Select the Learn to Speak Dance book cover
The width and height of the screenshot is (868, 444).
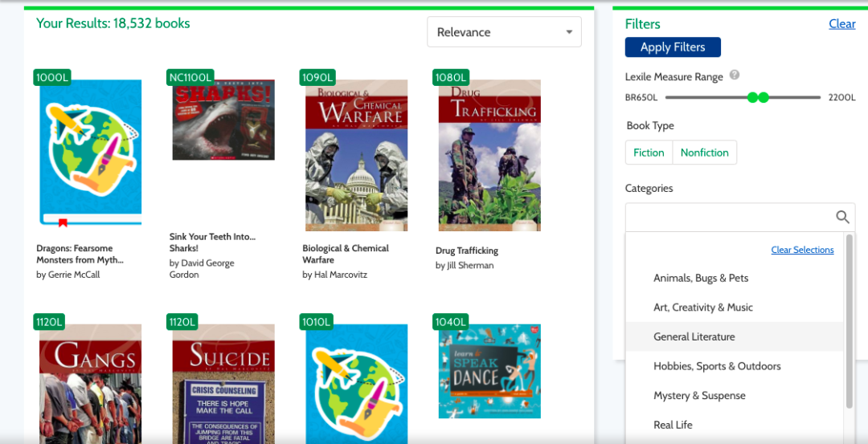click(489, 371)
